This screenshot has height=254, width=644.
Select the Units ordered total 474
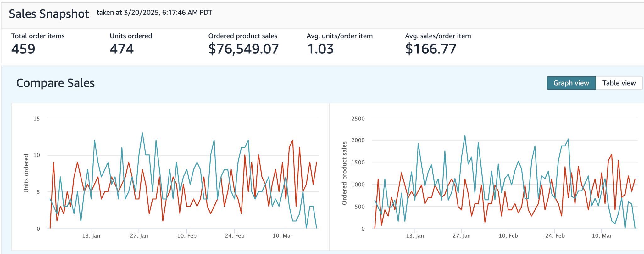pos(122,49)
